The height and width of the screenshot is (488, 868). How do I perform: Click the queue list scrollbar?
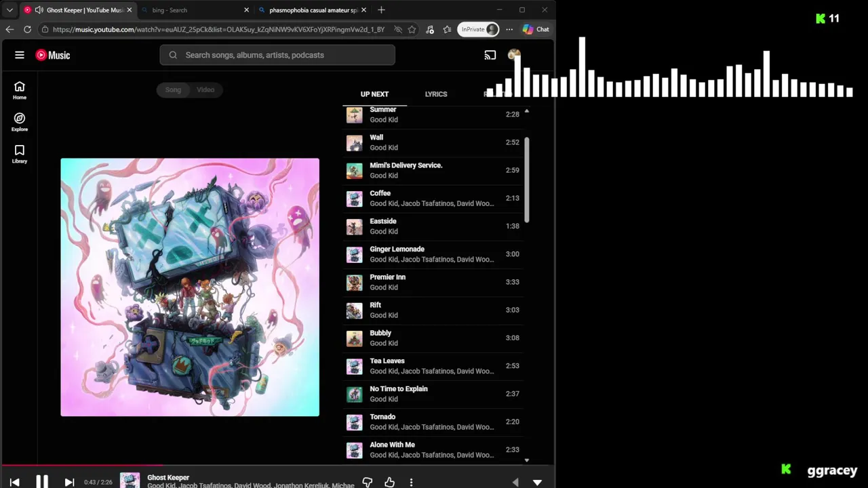click(x=527, y=178)
